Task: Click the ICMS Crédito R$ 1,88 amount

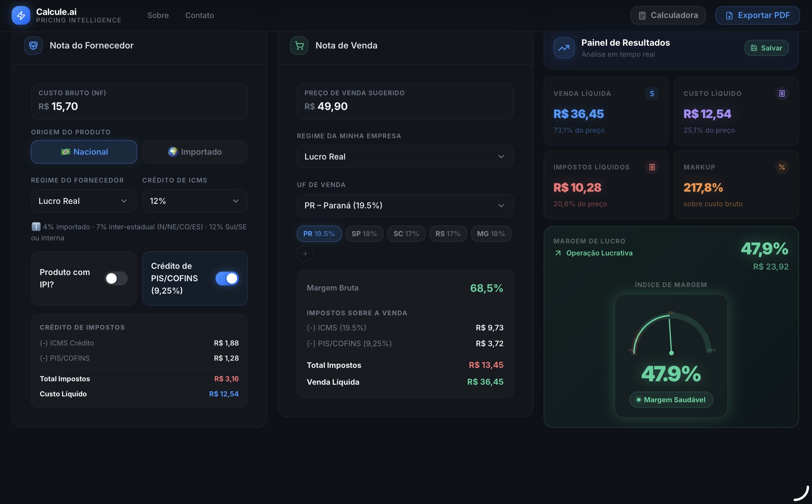Action: click(226, 343)
